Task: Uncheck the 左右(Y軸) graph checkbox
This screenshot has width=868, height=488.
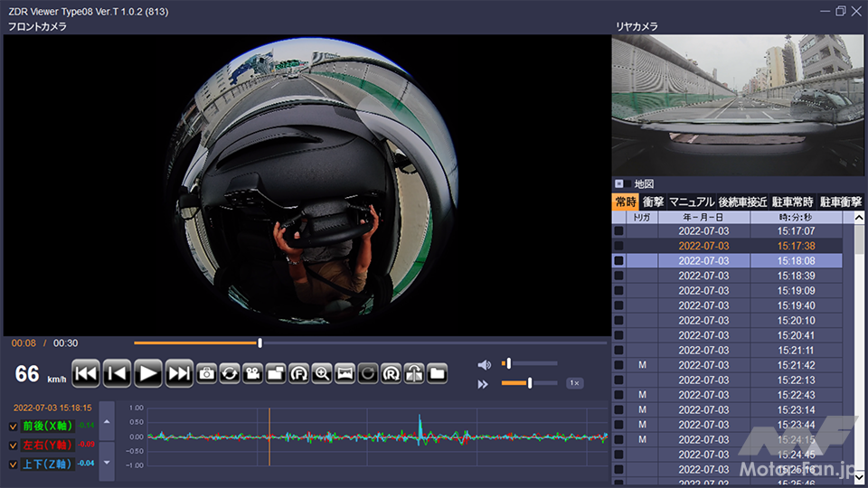Action: tap(13, 445)
